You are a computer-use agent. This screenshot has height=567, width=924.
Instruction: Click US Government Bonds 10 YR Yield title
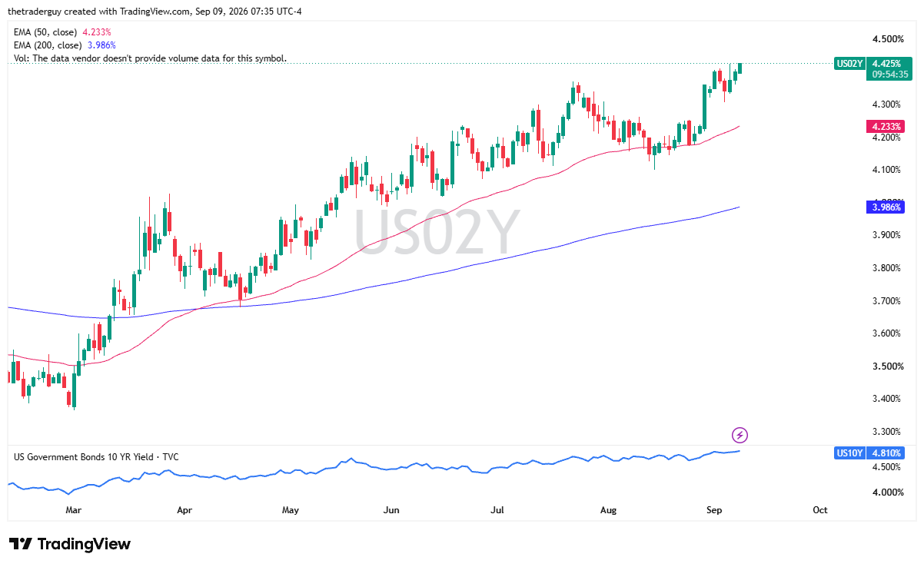(x=96, y=457)
